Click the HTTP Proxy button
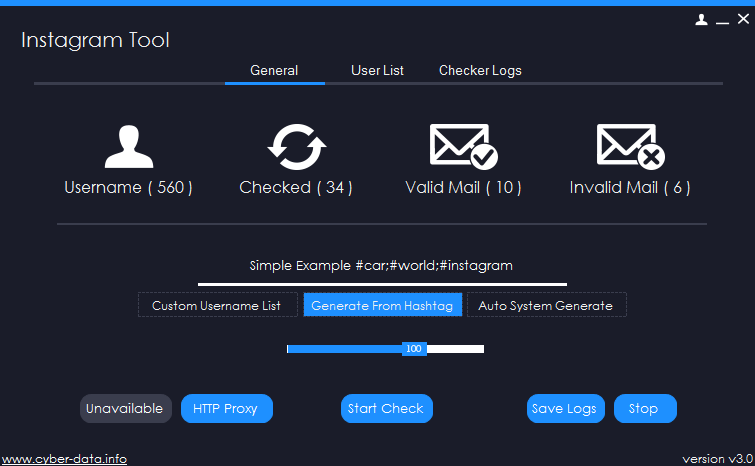The height and width of the screenshot is (466, 755). (226, 408)
